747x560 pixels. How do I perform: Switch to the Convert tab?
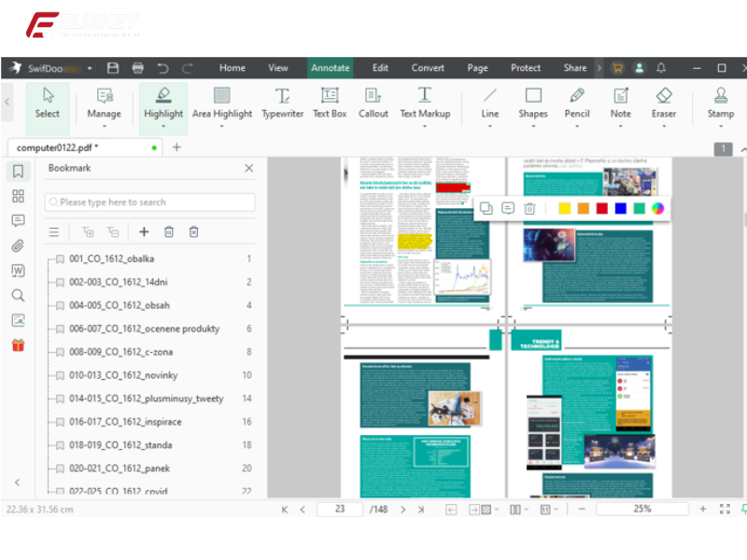[428, 68]
